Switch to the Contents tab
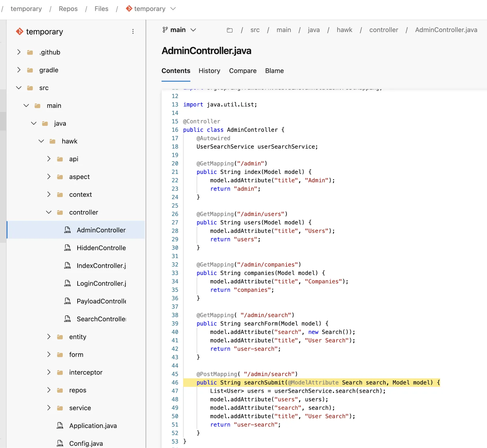Viewport: 487px width, 448px height. pos(176,71)
